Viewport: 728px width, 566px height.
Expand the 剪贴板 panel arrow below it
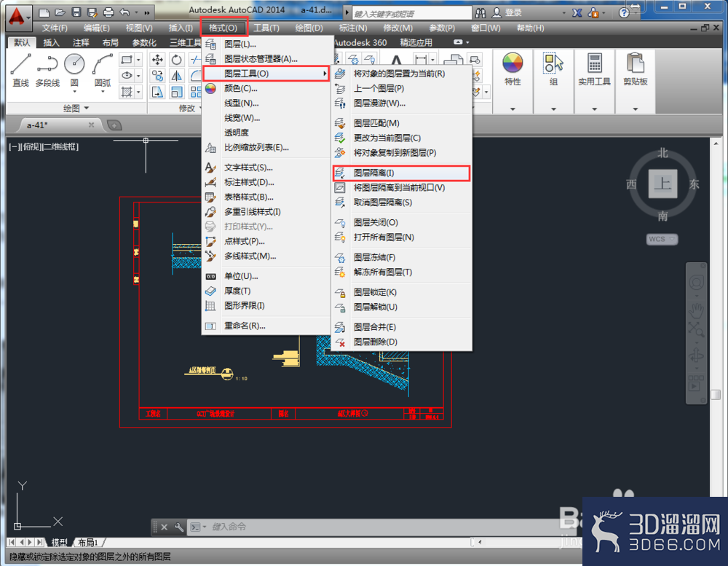pyautogui.click(x=635, y=109)
